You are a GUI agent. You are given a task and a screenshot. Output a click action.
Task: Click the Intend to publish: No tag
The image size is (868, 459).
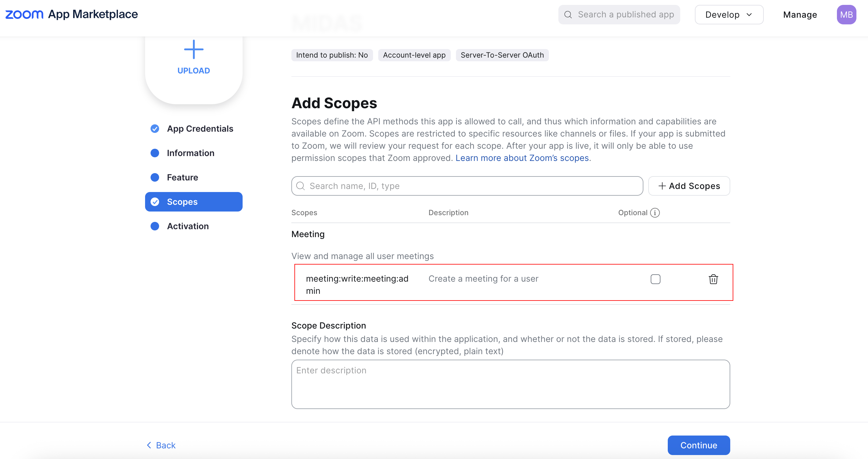pyautogui.click(x=332, y=55)
